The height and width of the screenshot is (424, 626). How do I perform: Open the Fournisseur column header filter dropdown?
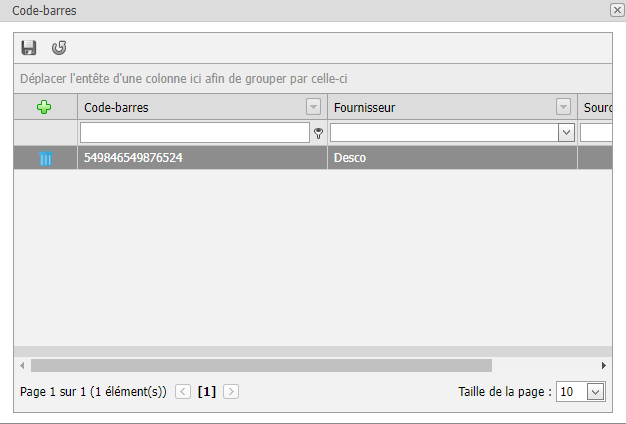(x=563, y=107)
